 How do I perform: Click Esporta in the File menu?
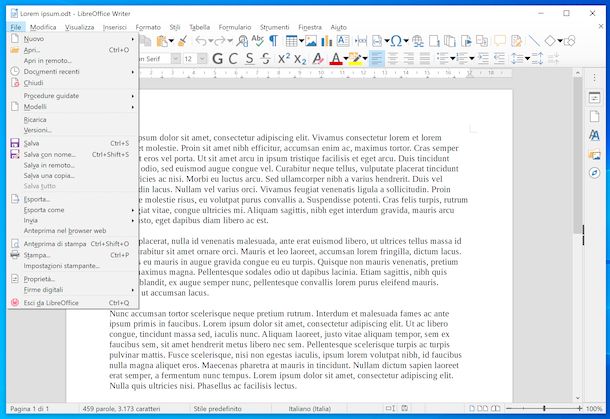tap(73, 199)
